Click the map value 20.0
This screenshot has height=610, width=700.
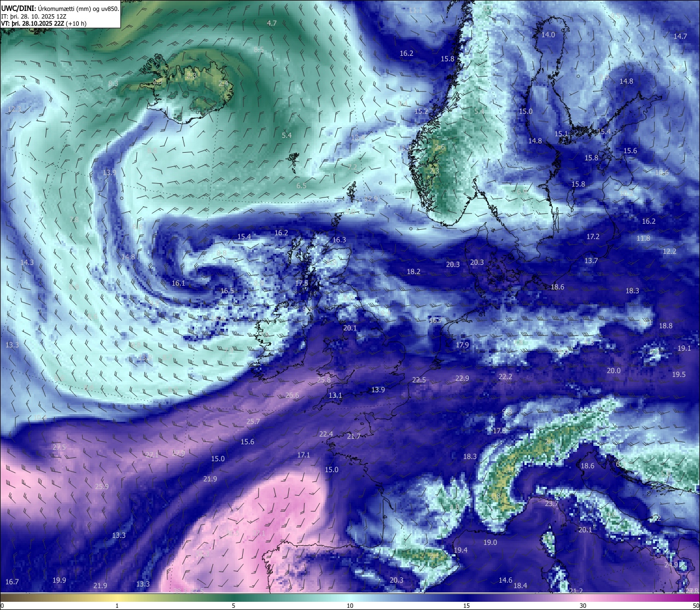coord(614,370)
